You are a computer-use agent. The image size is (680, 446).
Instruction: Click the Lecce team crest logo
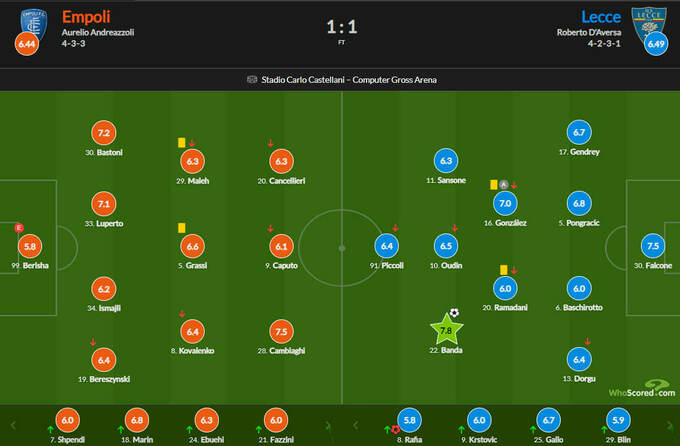click(644, 22)
